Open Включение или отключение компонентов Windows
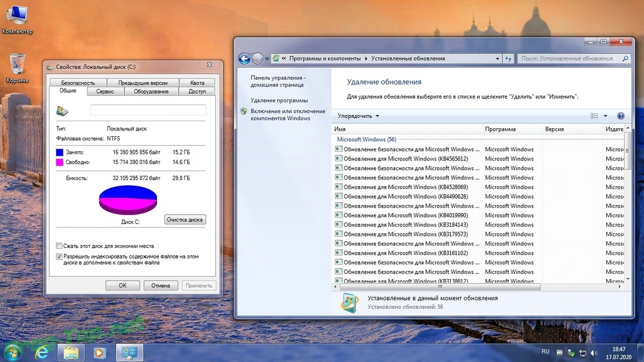 (288, 115)
